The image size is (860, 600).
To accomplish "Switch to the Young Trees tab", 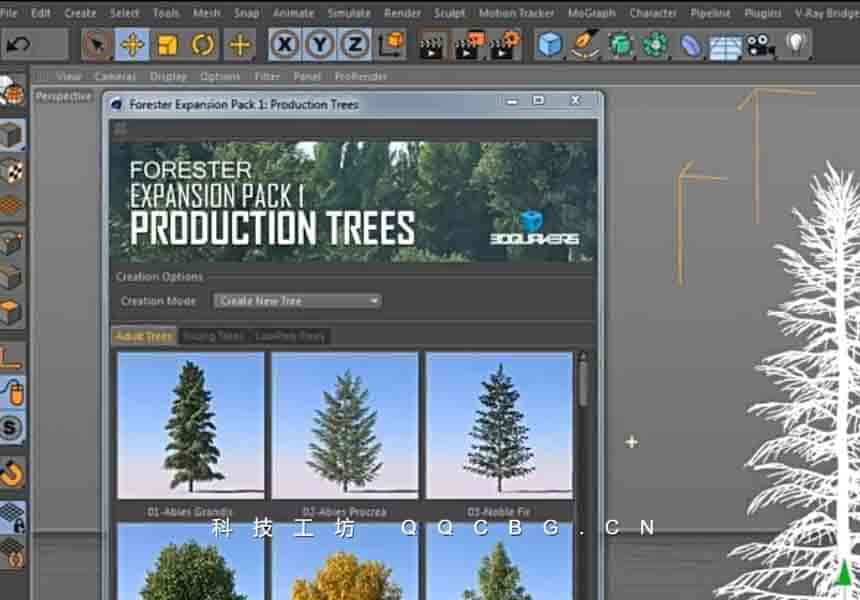I will click(213, 336).
